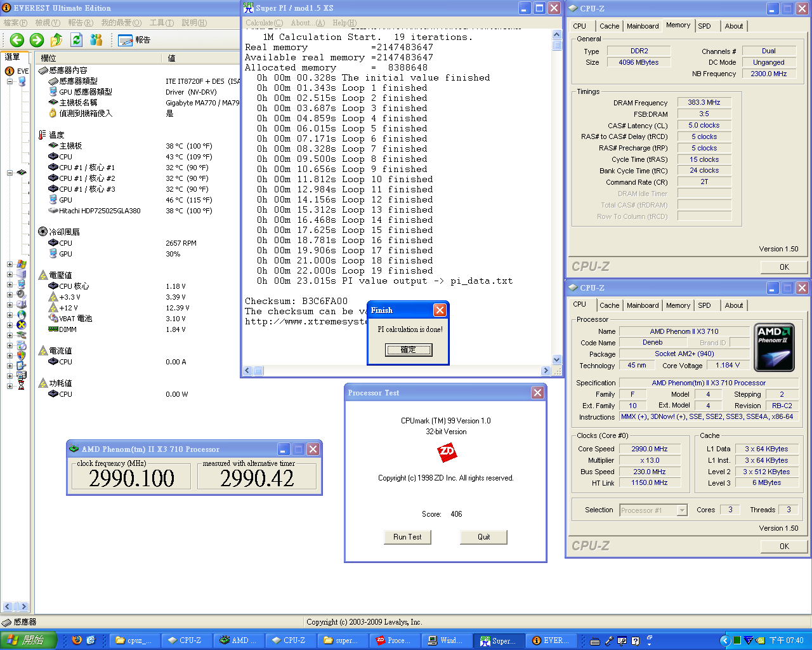This screenshot has width=812, height=650.
Task: Click the AMD Phenom II logo in CPU-Z
Action: coord(775,348)
